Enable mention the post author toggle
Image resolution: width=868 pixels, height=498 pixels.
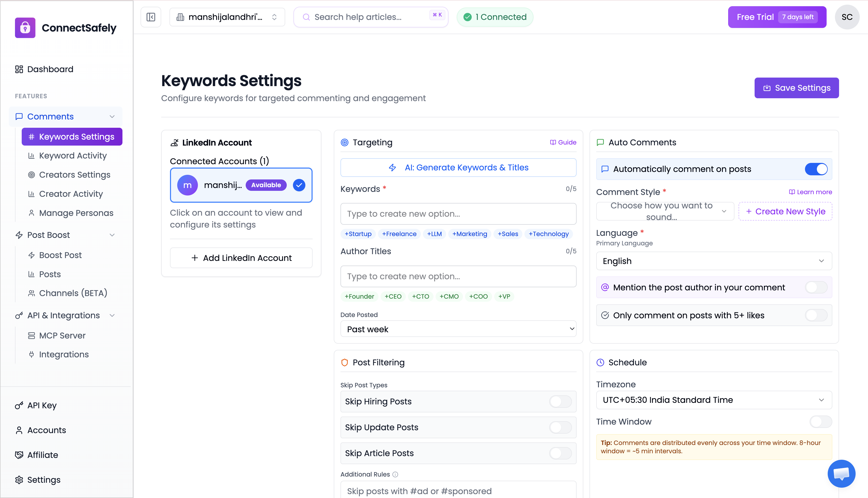pos(816,287)
